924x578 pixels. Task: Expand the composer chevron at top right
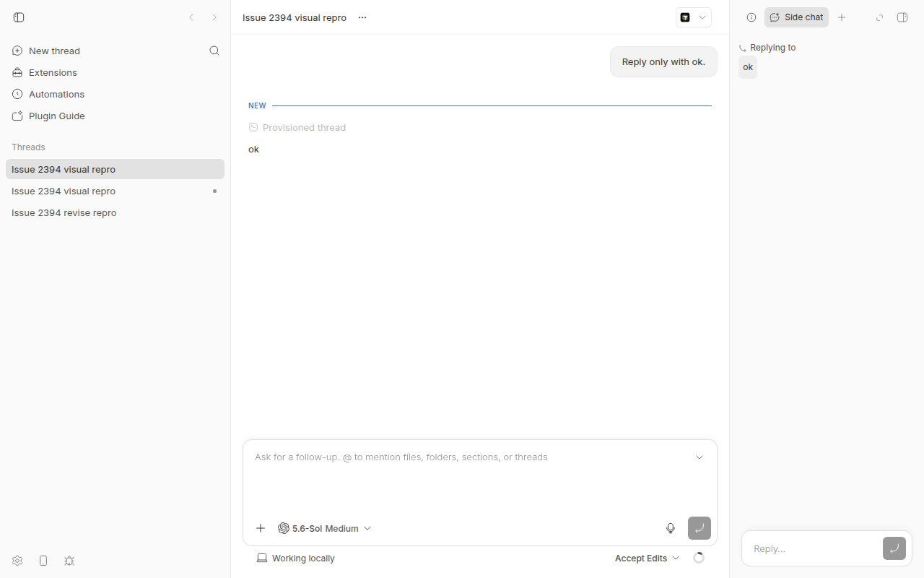point(699,457)
